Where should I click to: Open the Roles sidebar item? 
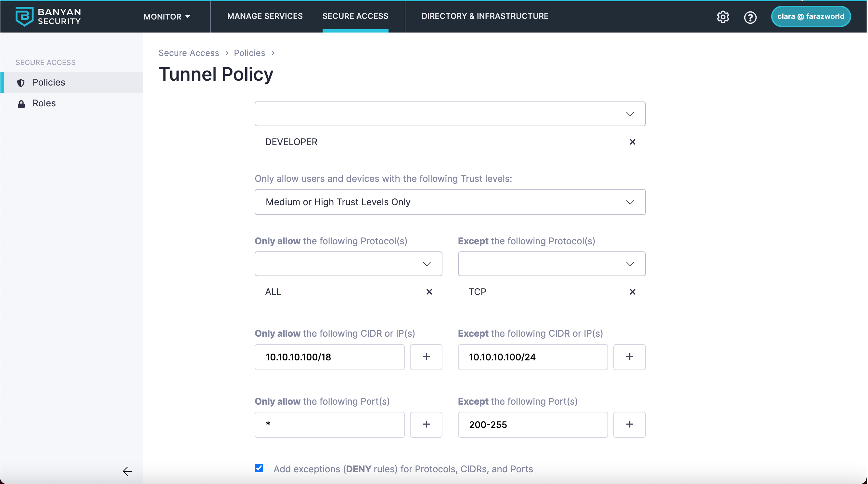pos(44,103)
